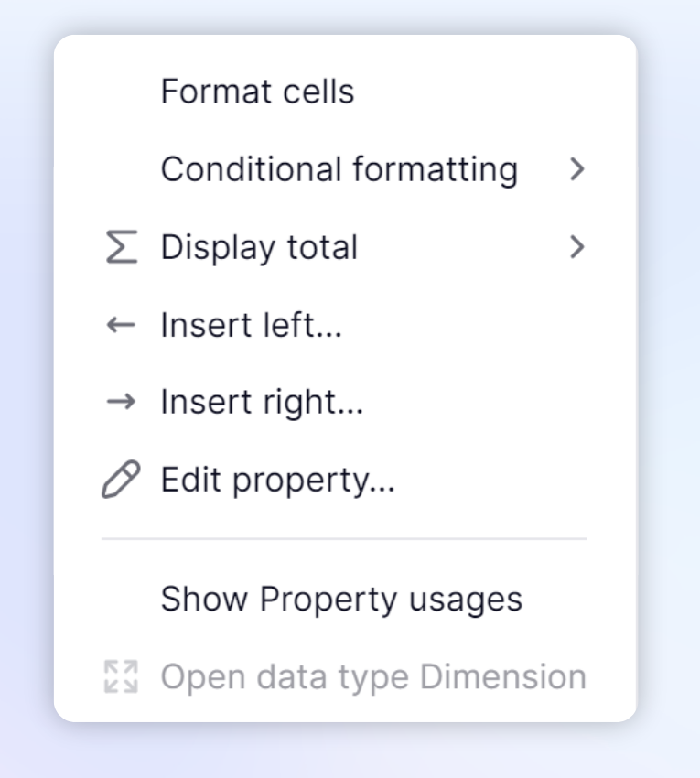Click the word 'usages' in Show Property usages
Image resolution: width=700 pixels, height=778 pixels.
466,601
